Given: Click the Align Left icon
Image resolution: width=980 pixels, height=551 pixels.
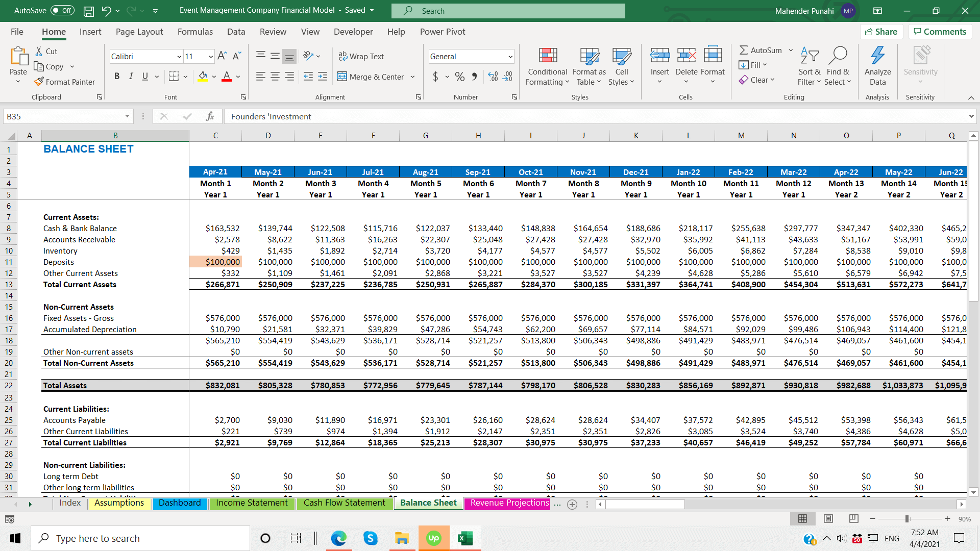Looking at the screenshot, I should click(260, 77).
